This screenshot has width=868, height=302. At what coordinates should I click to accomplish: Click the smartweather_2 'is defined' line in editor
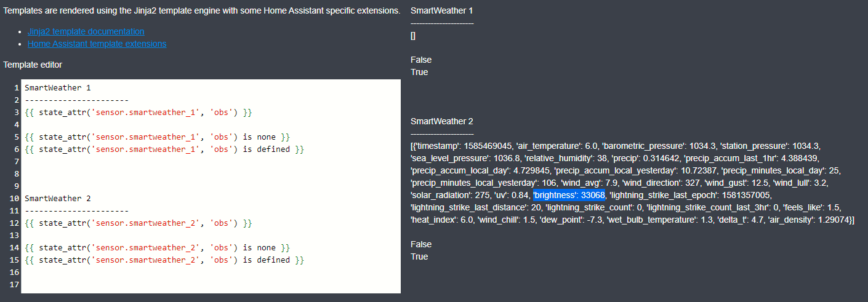(164, 260)
